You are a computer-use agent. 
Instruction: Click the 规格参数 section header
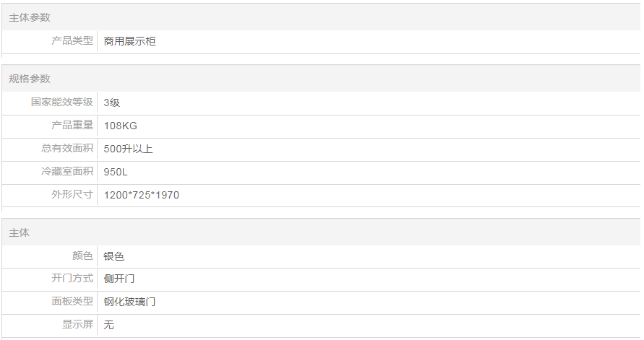point(30,79)
